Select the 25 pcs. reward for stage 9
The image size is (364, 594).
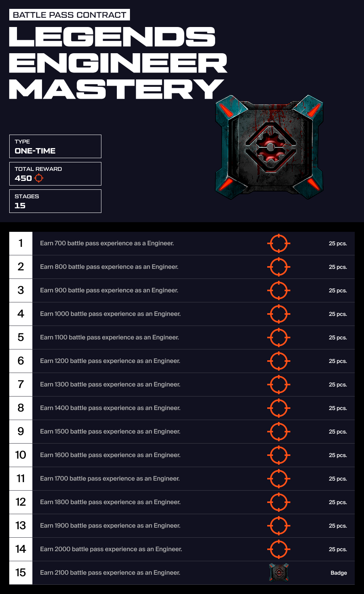(x=338, y=432)
